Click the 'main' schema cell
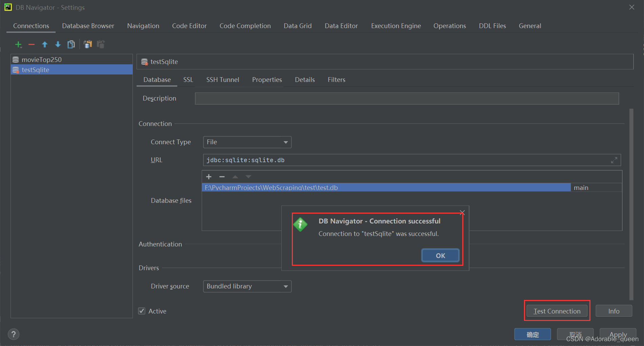644x346 pixels. 596,188
